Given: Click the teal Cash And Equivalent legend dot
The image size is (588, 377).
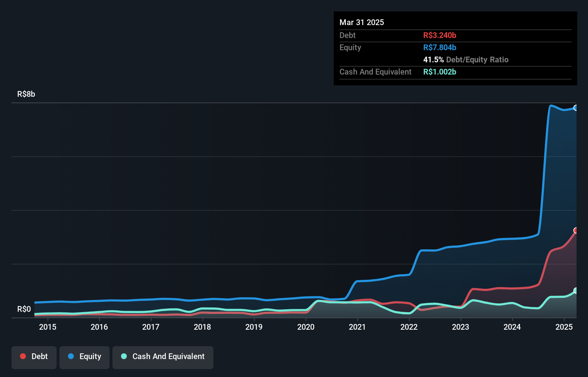Looking at the screenshot, I should tap(124, 356).
